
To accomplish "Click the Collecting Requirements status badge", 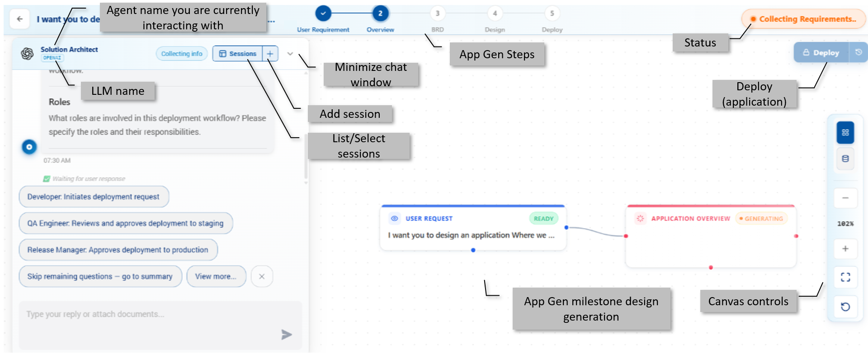I will click(x=804, y=19).
